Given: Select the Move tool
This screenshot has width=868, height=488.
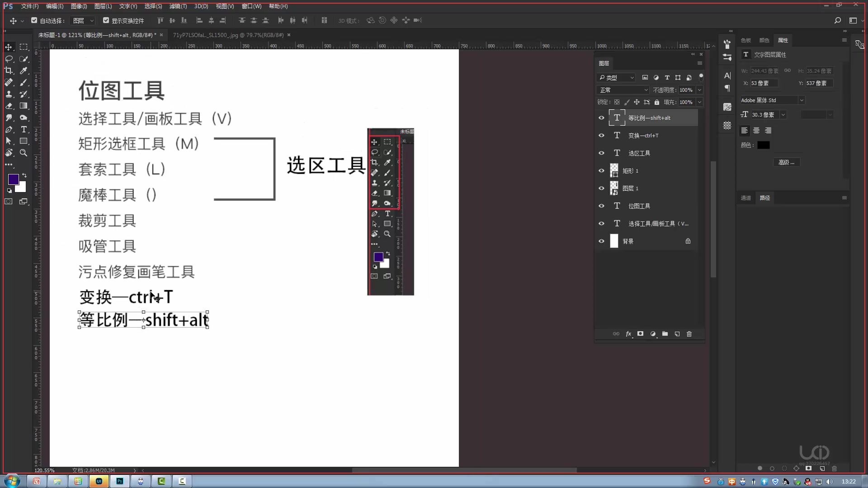Looking at the screenshot, I should [9, 47].
